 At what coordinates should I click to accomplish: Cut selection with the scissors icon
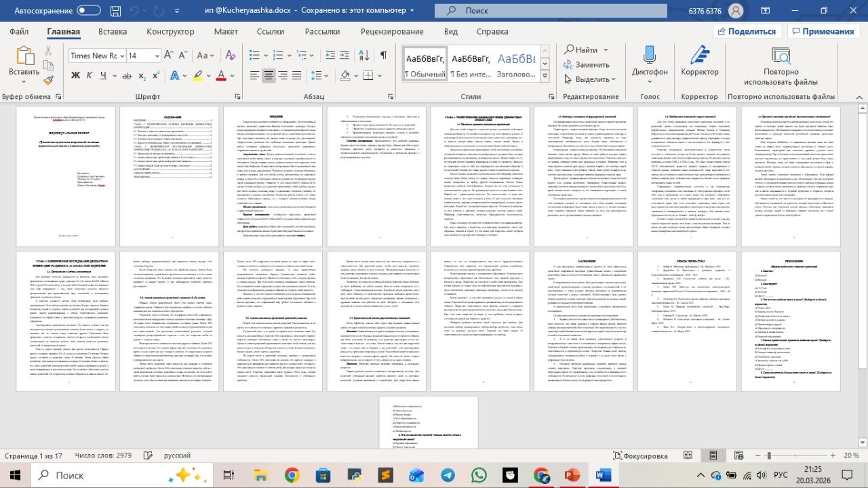pyautogui.click(x=48, y=50)
